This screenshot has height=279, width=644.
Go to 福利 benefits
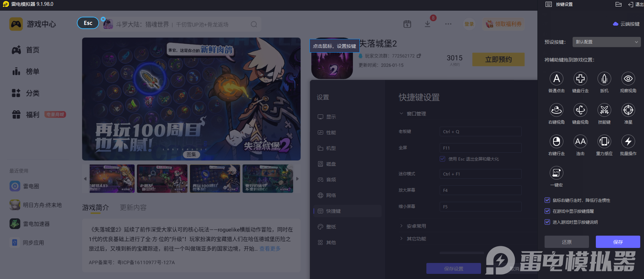coord(26,114)
